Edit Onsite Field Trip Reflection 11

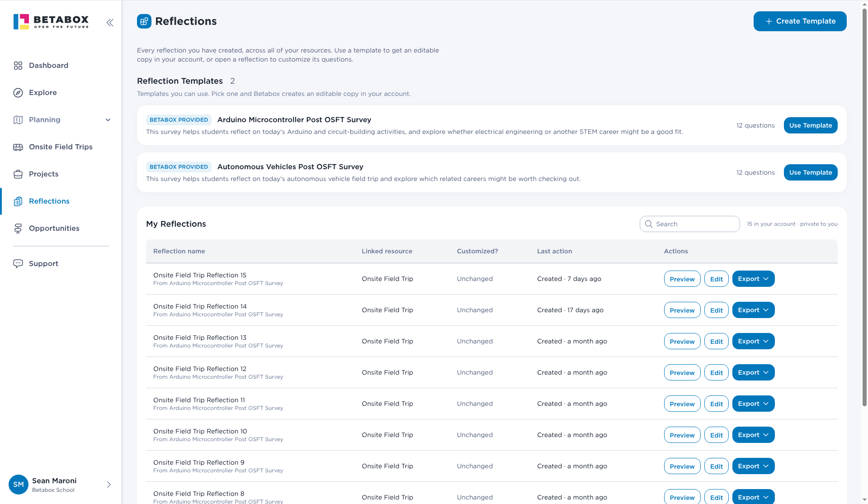tap(716, 404)
